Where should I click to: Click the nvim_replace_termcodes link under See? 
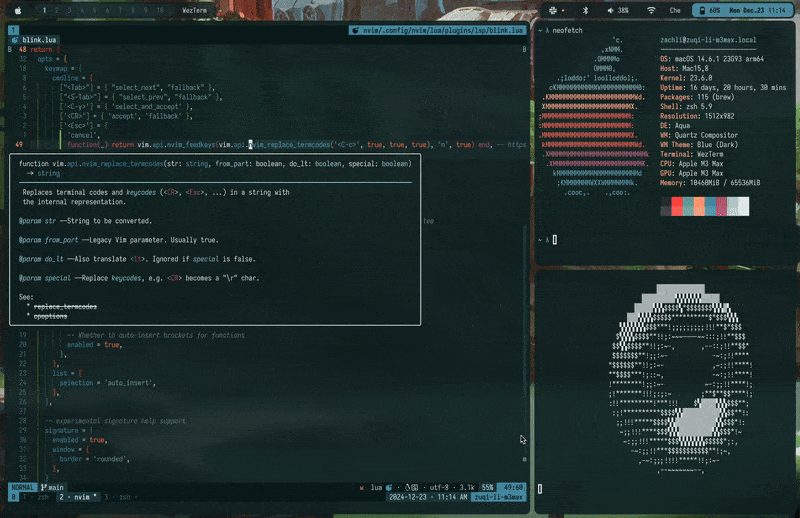tap(66, 306)
